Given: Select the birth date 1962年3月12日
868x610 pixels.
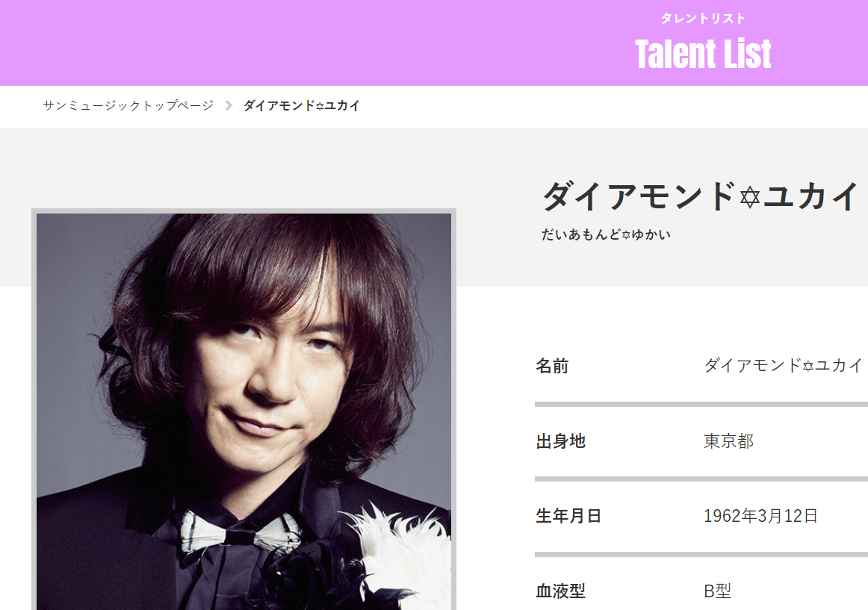Looking at the screenshot, I should tap(760, 516).
